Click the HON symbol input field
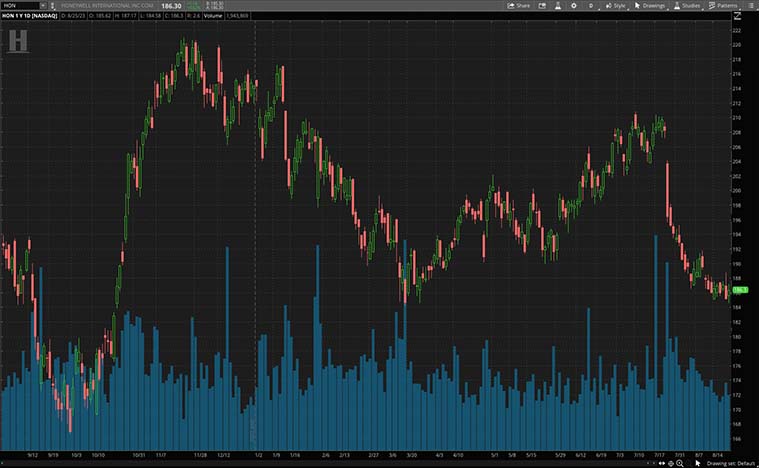This screenshot has width=759, height=468. coord(20,5)
